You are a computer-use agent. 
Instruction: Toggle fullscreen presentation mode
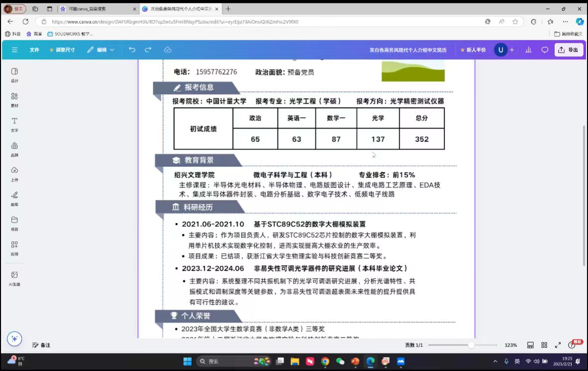[x=558, y=345]
